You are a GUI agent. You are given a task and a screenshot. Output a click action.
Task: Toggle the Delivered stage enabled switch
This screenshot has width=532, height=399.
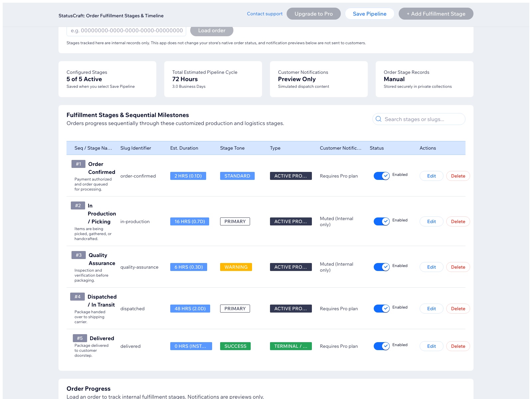[x=381, y=346]
